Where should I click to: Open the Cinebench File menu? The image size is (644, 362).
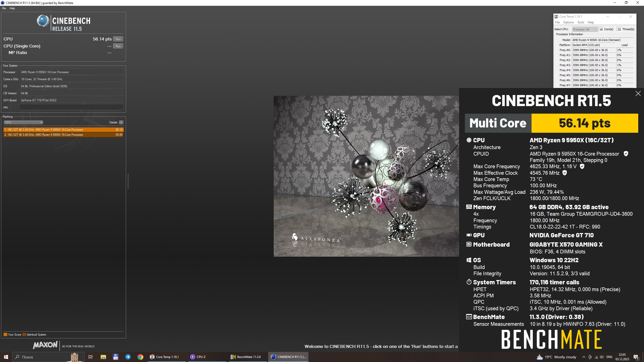[x=4, y=8]
